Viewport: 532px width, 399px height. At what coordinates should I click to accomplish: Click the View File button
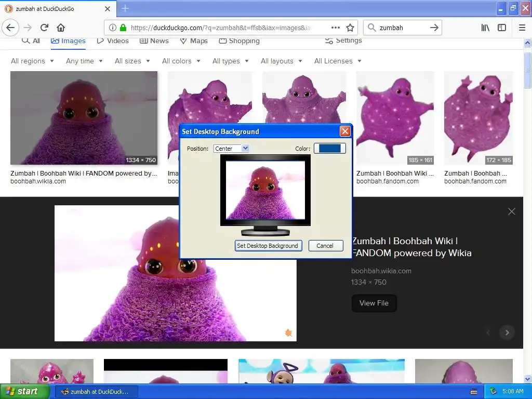click(374, 303)
